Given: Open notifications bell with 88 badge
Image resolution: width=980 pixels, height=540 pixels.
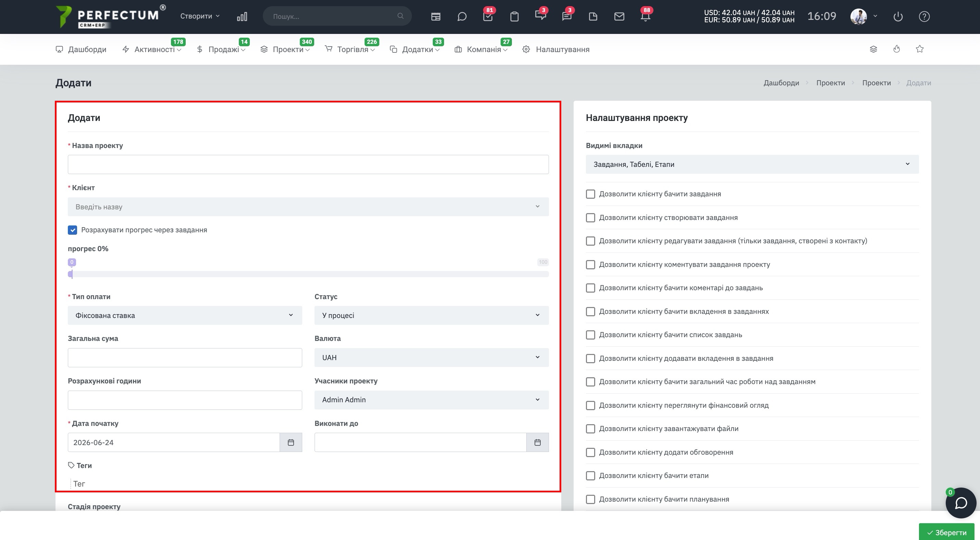Looking at the screenshot, I should (x=645, y=16).
